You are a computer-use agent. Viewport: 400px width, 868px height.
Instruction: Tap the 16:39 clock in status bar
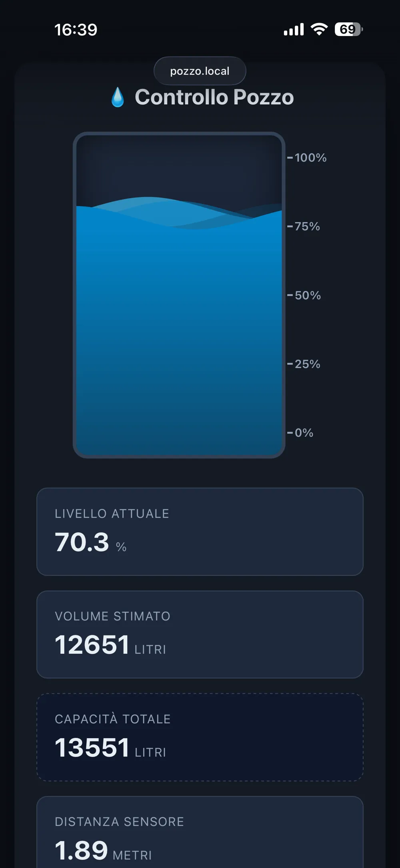[x=76, y=30]
